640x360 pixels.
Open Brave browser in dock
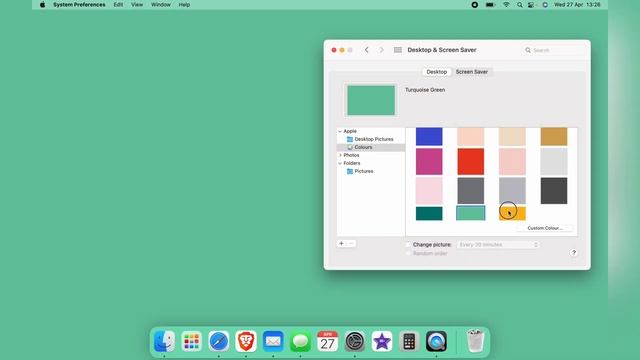246,341
